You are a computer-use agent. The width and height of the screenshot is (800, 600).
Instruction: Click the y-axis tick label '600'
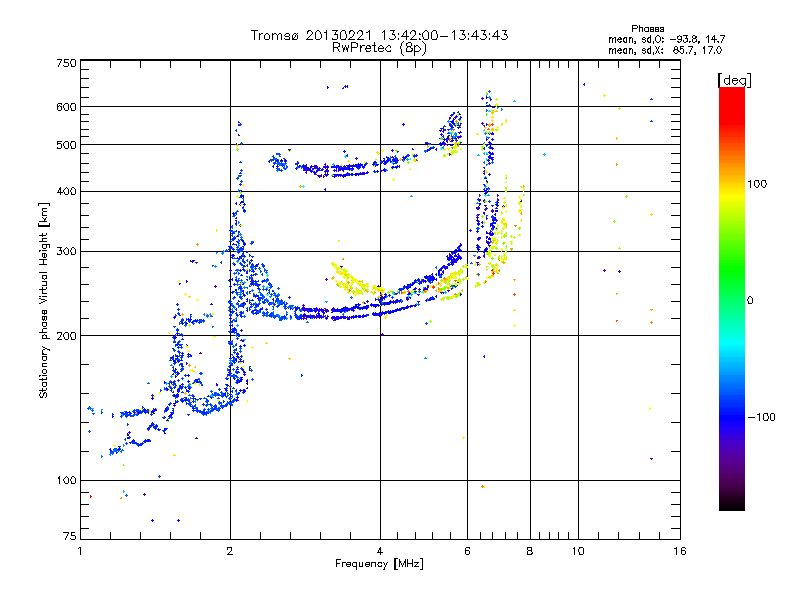coord(66,107)
